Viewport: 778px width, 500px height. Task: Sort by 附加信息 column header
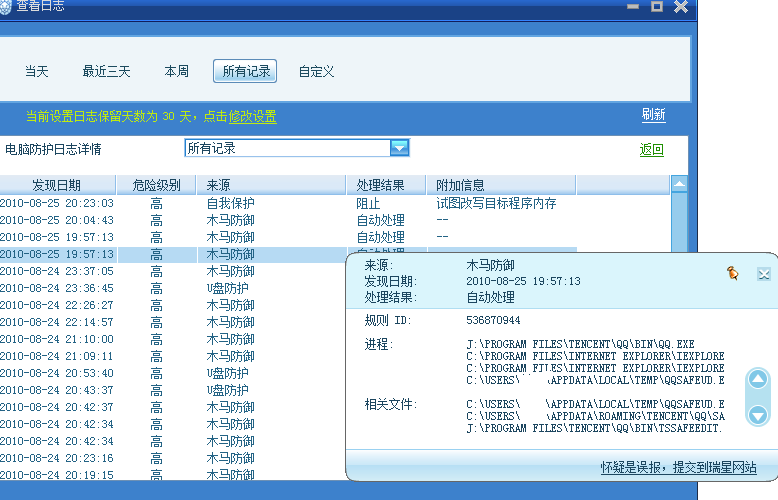point(501,185)
